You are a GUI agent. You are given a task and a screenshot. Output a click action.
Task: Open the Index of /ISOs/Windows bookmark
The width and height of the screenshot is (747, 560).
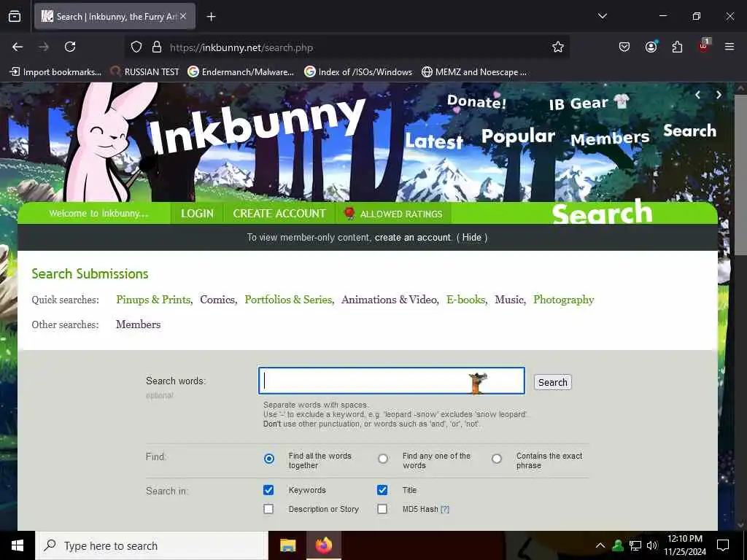(x=358, y=72)
